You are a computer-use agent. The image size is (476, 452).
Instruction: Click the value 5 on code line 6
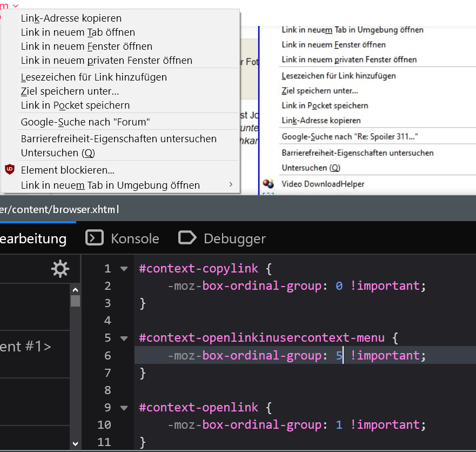339,355
